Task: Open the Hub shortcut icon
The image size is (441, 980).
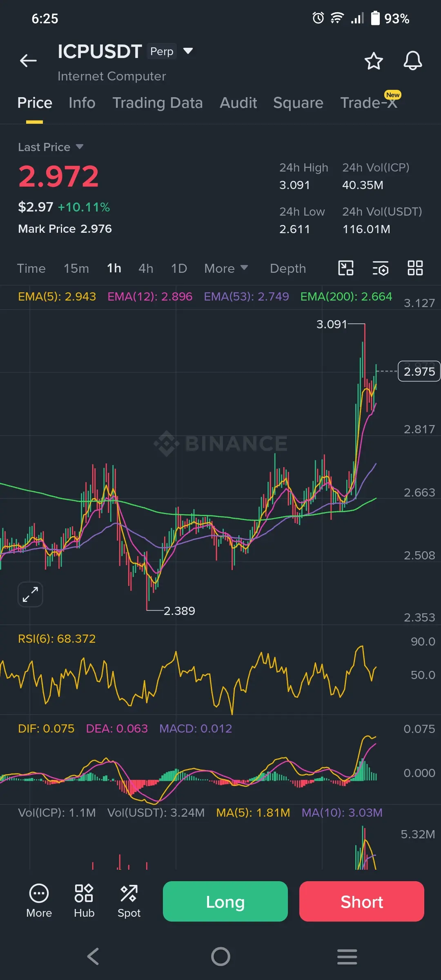Action: click(x=84, y=902)
